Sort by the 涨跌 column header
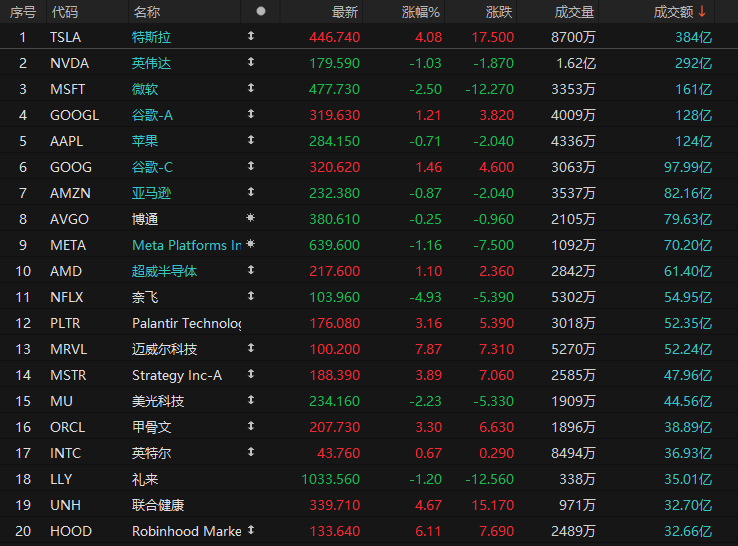The image size is (738, 546). click(x=499, y=12)
